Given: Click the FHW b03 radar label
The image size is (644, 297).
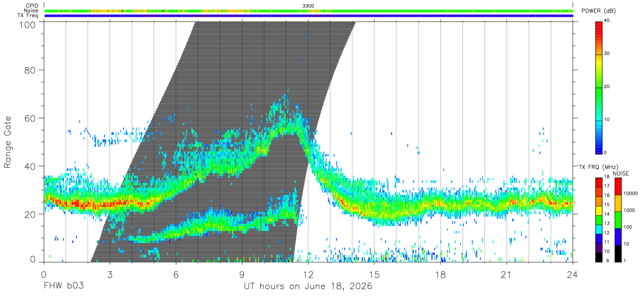Looking at the screenshot, I should [x=63, y=287].
